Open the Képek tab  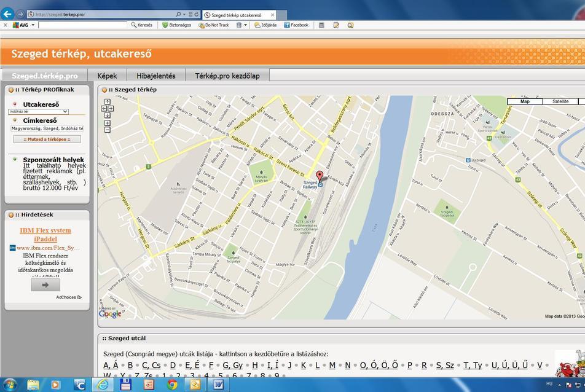pos(107,76)
